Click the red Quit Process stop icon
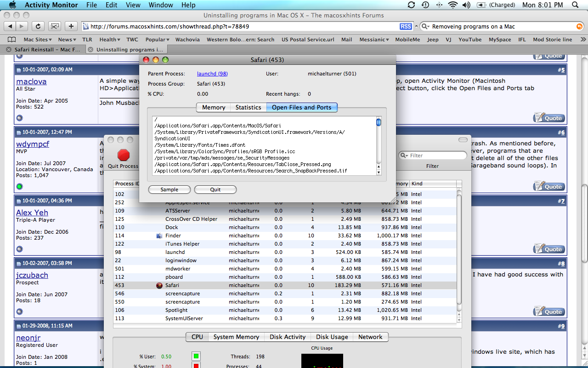 pos(124,155)
